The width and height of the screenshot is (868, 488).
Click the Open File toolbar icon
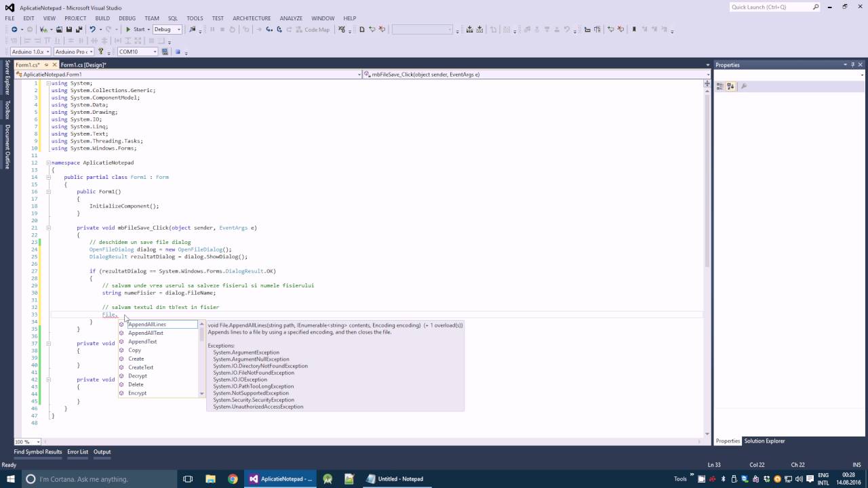pos(59,29)
